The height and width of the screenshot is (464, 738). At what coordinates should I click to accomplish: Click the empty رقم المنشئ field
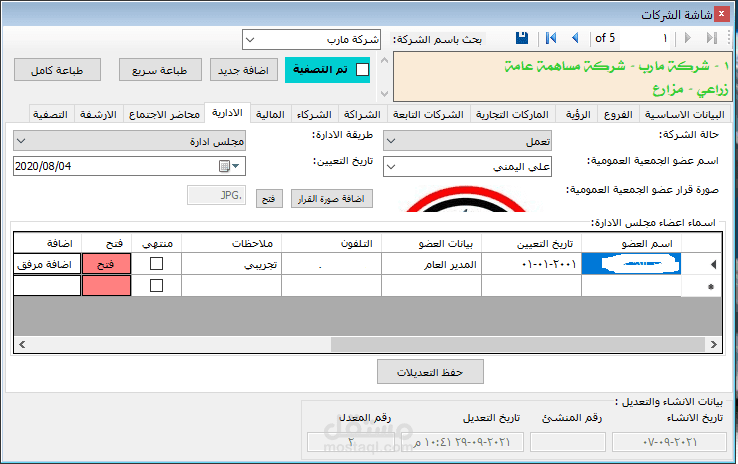pos(568,442)
